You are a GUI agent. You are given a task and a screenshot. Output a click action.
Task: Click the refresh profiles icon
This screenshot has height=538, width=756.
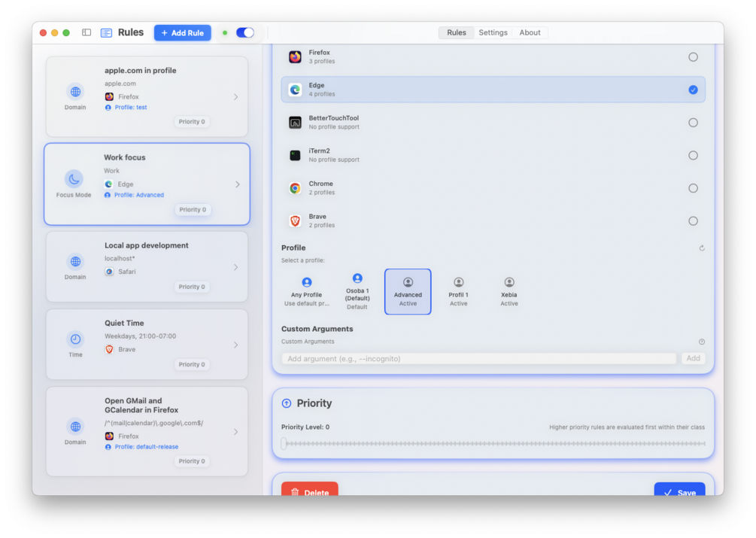702,248
